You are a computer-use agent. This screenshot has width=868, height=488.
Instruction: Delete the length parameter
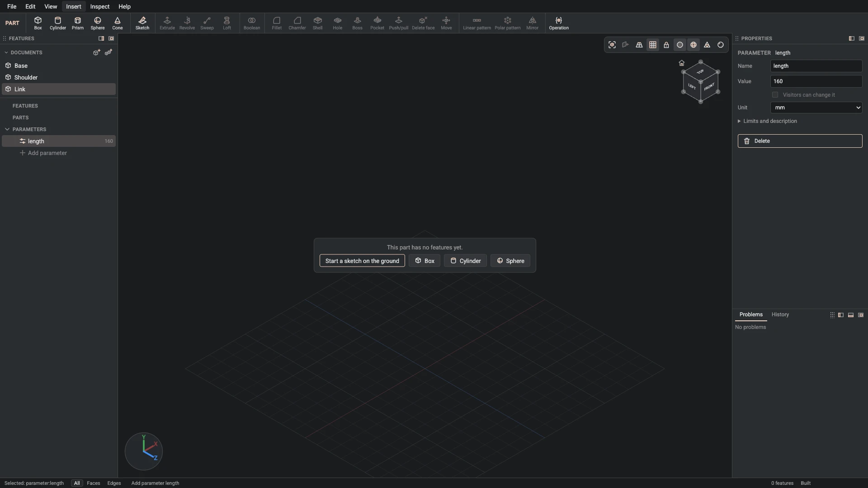pos(800,141)
